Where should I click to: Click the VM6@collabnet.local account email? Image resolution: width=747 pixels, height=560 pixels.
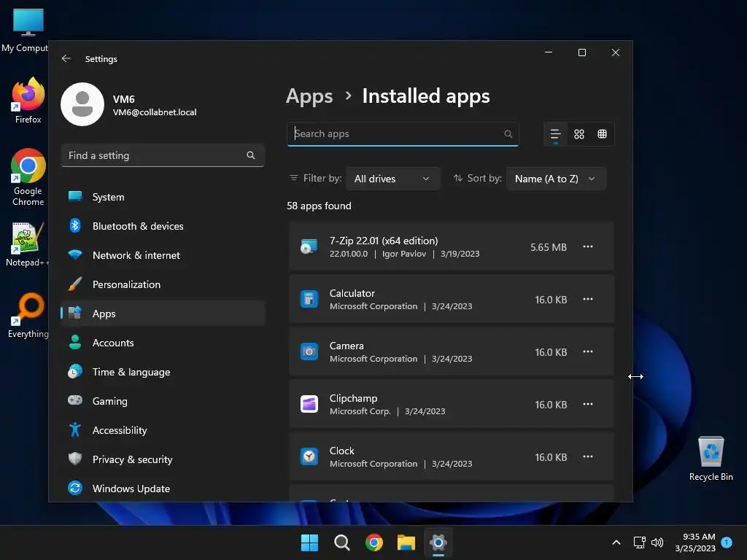coord(155,112)
